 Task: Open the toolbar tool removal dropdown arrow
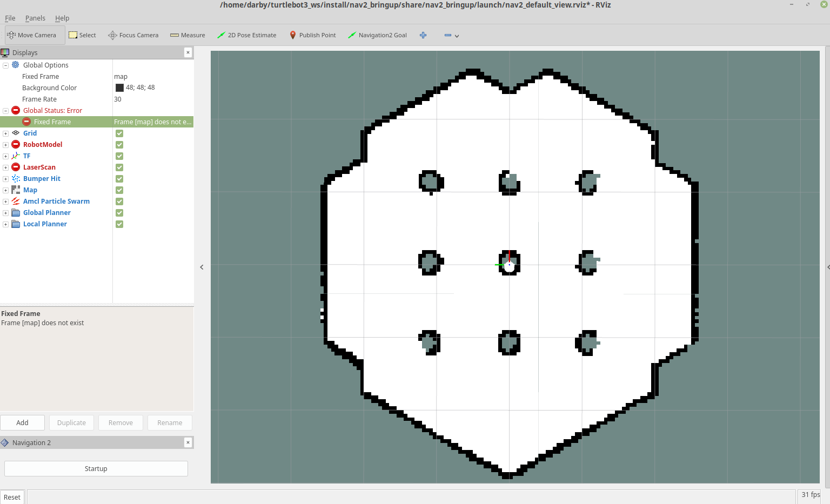tap(457, 37)
